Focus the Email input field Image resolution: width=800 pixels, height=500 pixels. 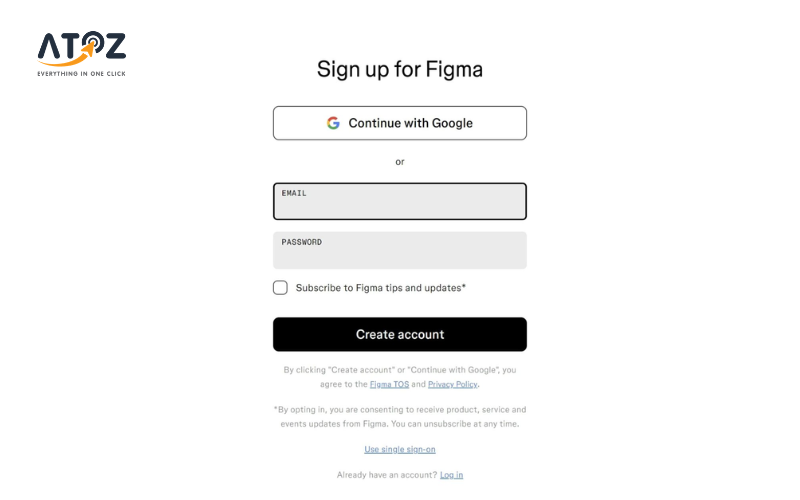coord(400,206)
